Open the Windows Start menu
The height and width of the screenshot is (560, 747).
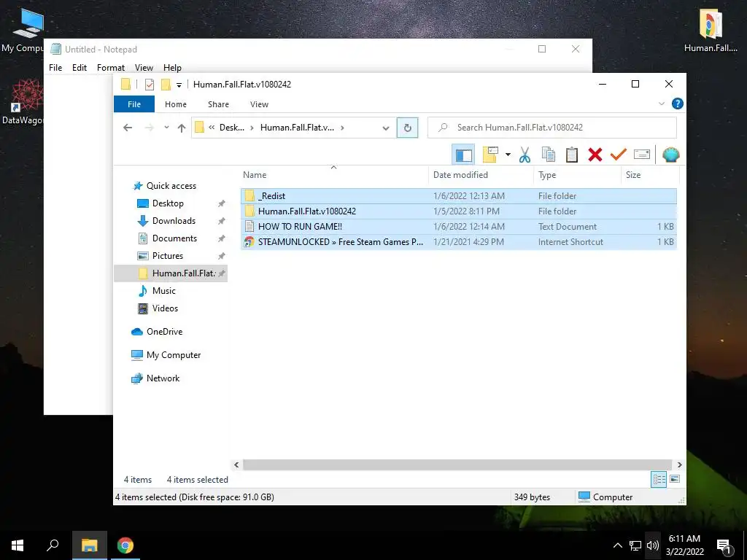pyautogui.click(x=18, y=545)
